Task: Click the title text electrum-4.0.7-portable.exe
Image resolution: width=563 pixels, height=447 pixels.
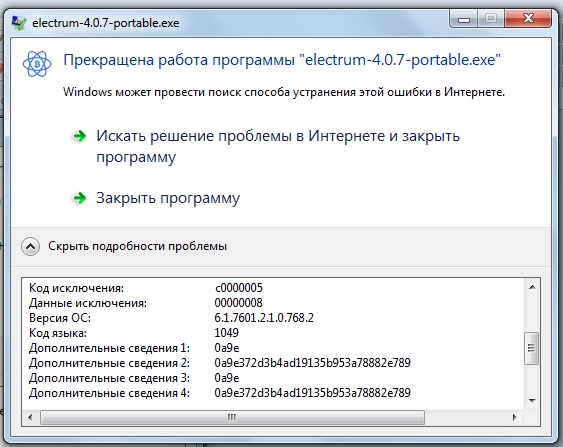Action: click(x=106, y=23)
